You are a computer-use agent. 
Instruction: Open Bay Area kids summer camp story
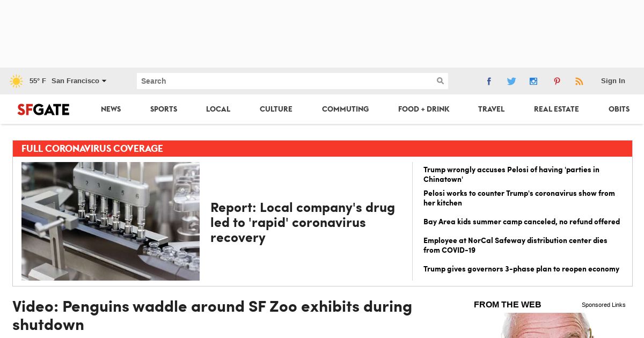coord(522,222)
